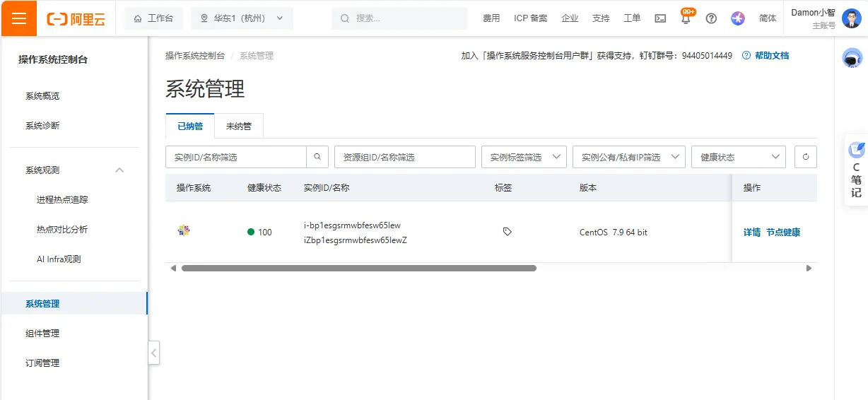This screenshot has height=400, width=868.
Task: Focus the 实例ID/名称筛选 input
Action: tap(236, 157)
